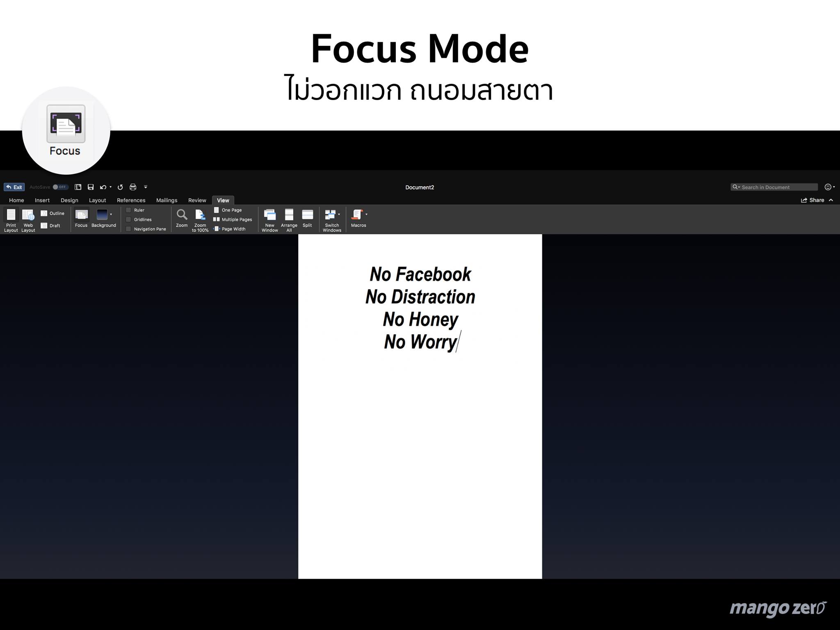The image size is (840, 630).
Task: Click the Share button
Action: 813,200
